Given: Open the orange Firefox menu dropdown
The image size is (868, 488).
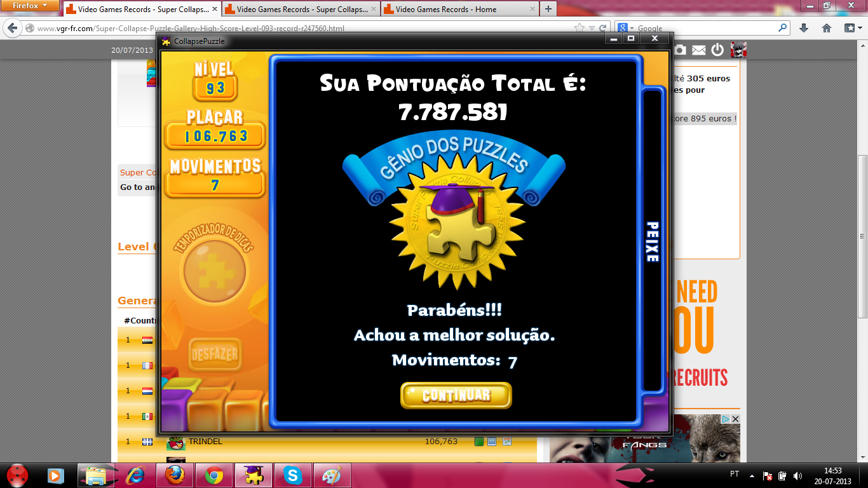Looking at the screenshot, I should [30, 6].
